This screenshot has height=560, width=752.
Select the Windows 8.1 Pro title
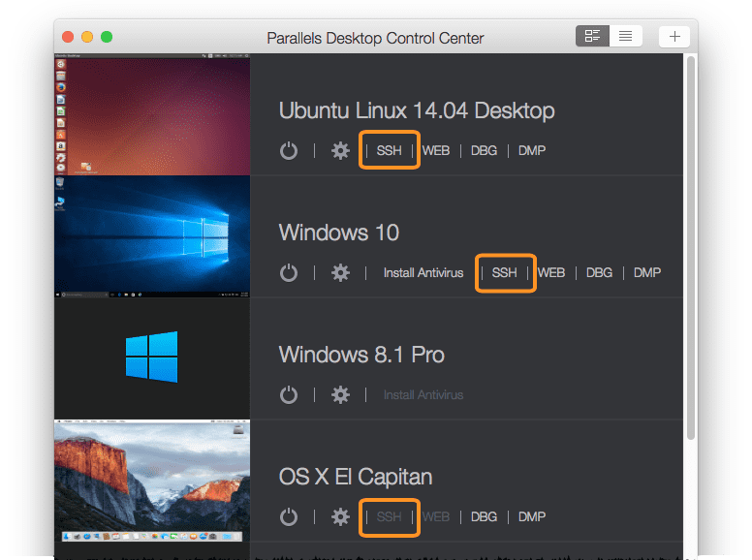coord(361,355)
